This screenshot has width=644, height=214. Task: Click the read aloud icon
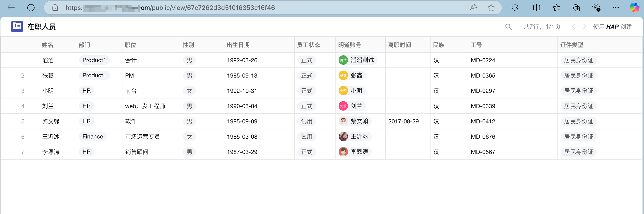click(473, 8)
